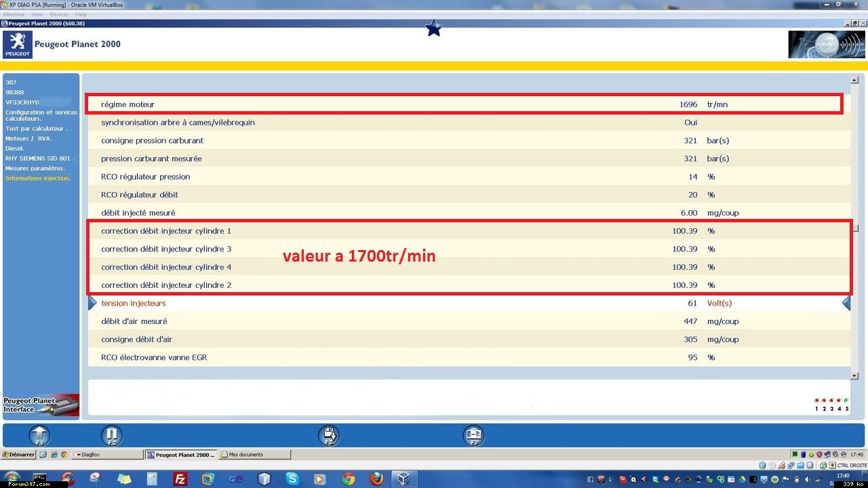Click the left blue arrow beside tension injecteurs
The width and height of the screenshot is (868, 488).
(x=93, y=304)
